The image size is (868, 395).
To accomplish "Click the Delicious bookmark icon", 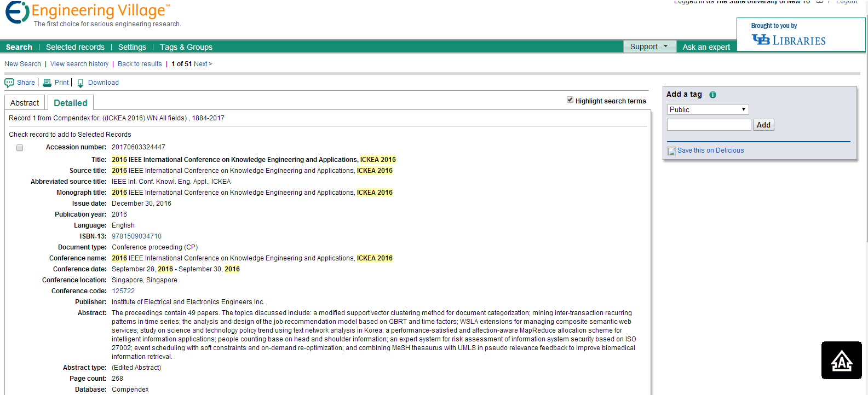I will pos(671,151).
